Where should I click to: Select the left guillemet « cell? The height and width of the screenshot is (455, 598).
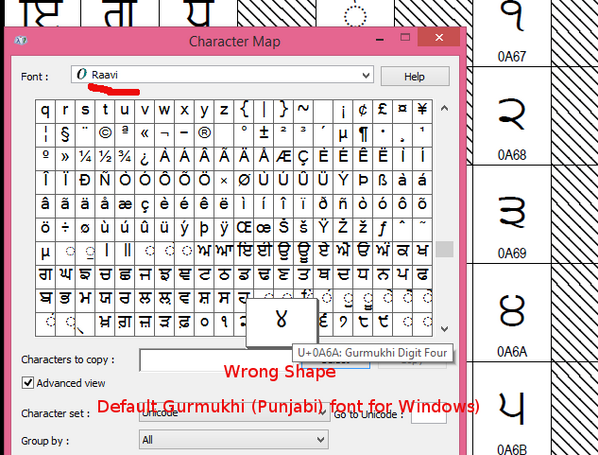[x=145, y=135]
